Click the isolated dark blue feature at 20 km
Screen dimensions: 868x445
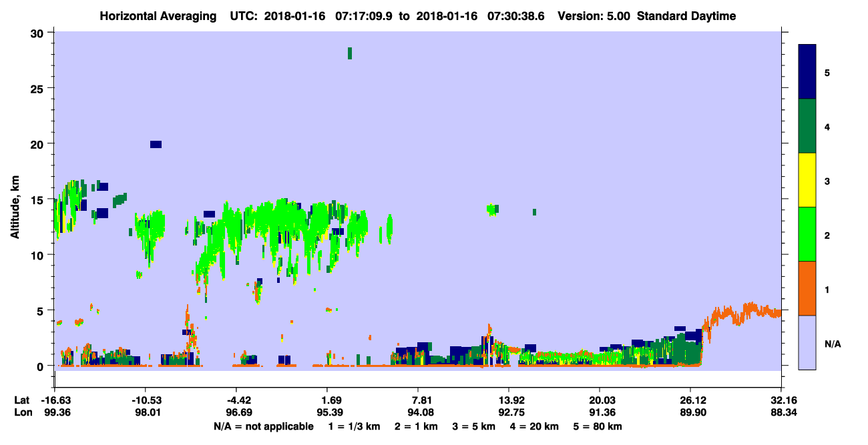[156, 144]
